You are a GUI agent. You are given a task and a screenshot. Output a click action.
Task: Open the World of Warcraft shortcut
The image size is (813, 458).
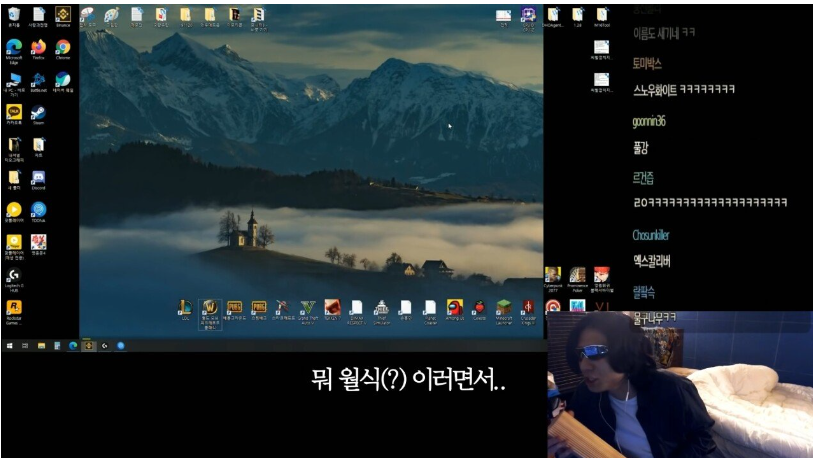point(210,314)
